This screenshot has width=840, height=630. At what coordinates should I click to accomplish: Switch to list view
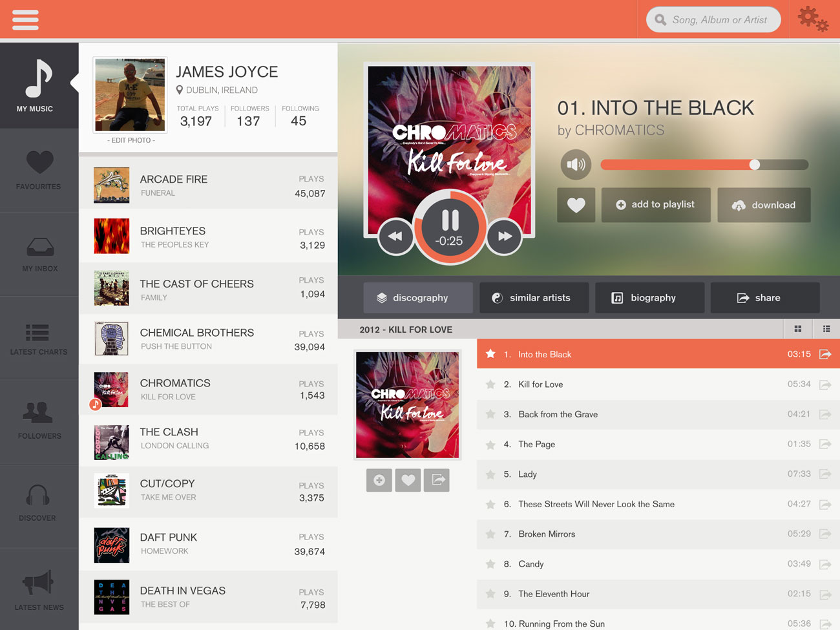826,330
